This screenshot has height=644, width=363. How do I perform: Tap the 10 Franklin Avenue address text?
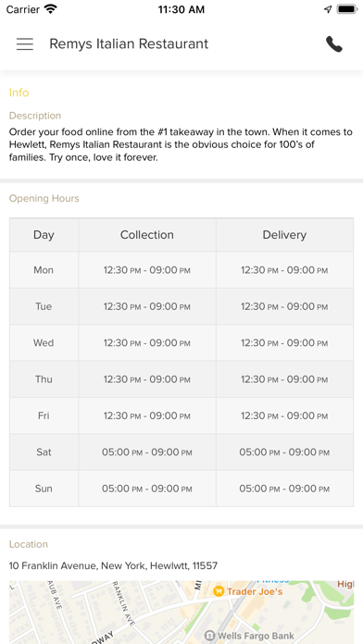pos(113,566)
